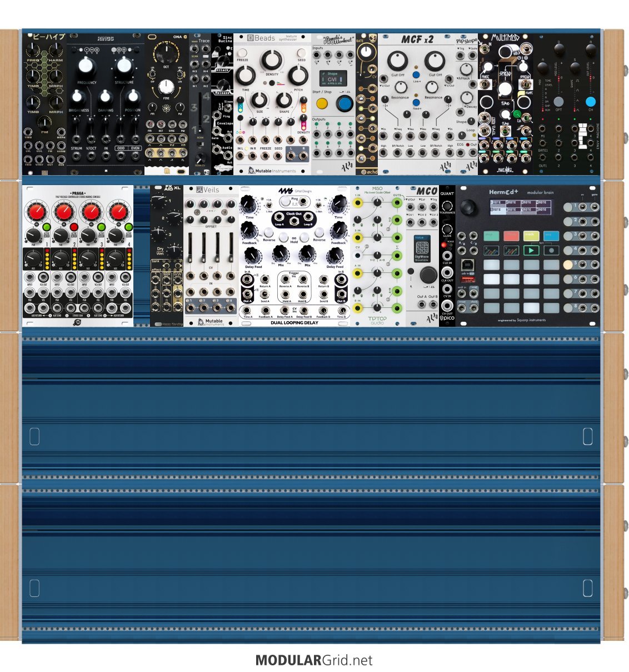Click the Mutable Instruments logo on Beads
629x672 pixels.
(x=272, y=171)
